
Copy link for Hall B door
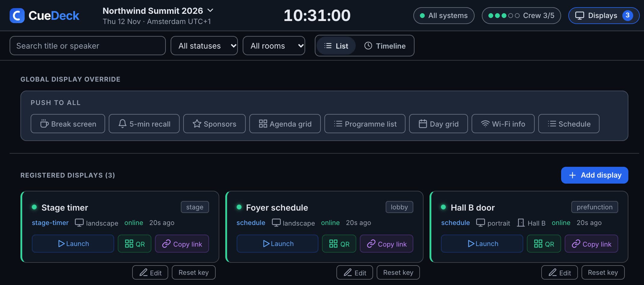[591, 244]
